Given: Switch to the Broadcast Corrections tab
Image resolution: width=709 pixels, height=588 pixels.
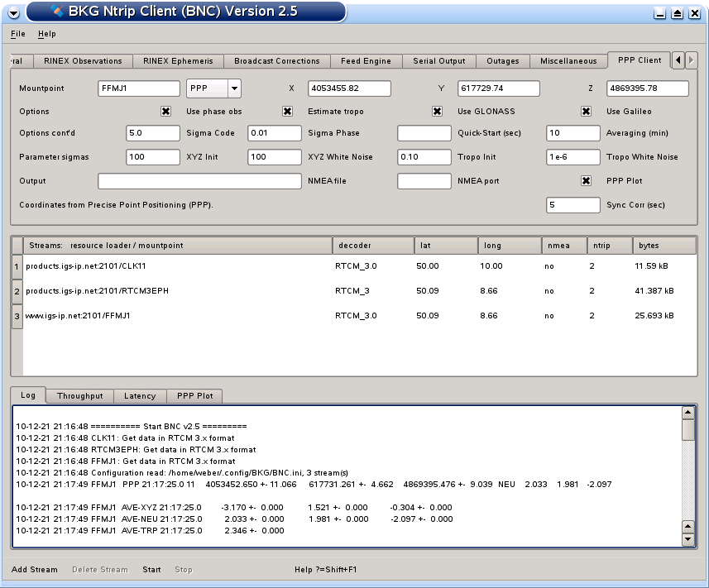Looking at the screenshot, I should (276, 61).
